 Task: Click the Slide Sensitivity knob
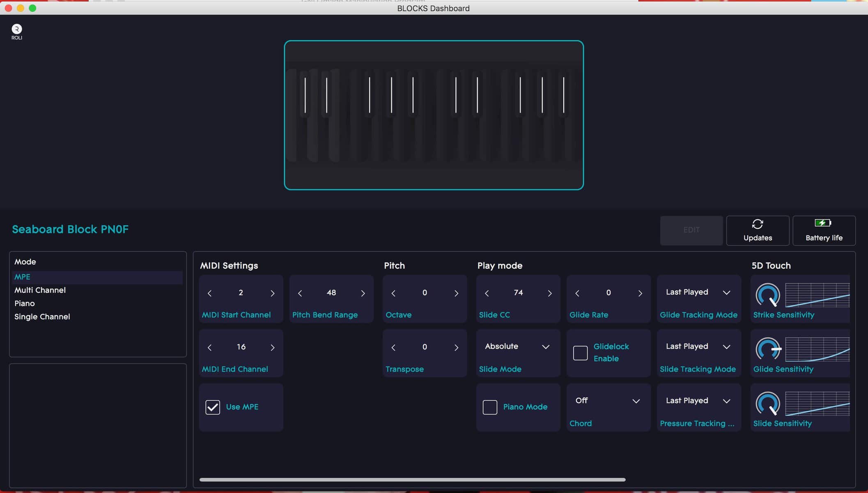(x=767, y=403)
